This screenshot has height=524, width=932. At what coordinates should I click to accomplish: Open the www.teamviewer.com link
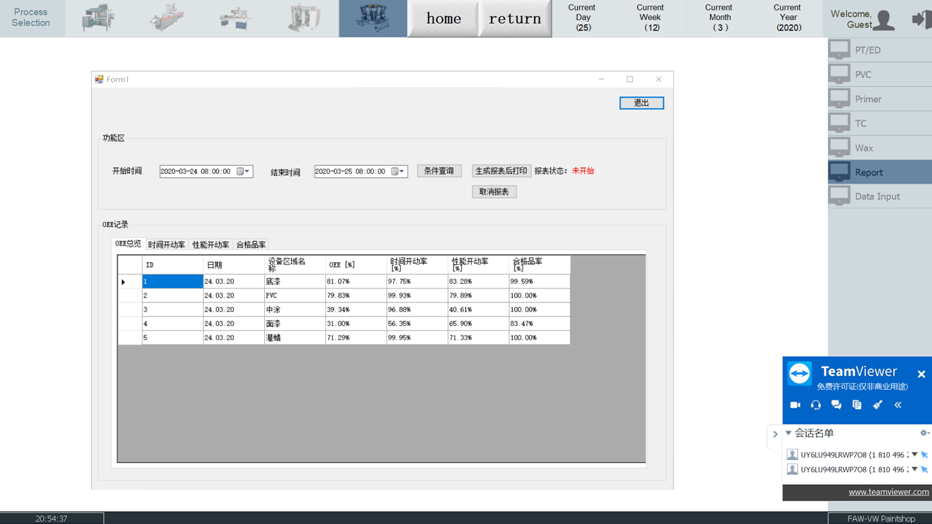888,492
